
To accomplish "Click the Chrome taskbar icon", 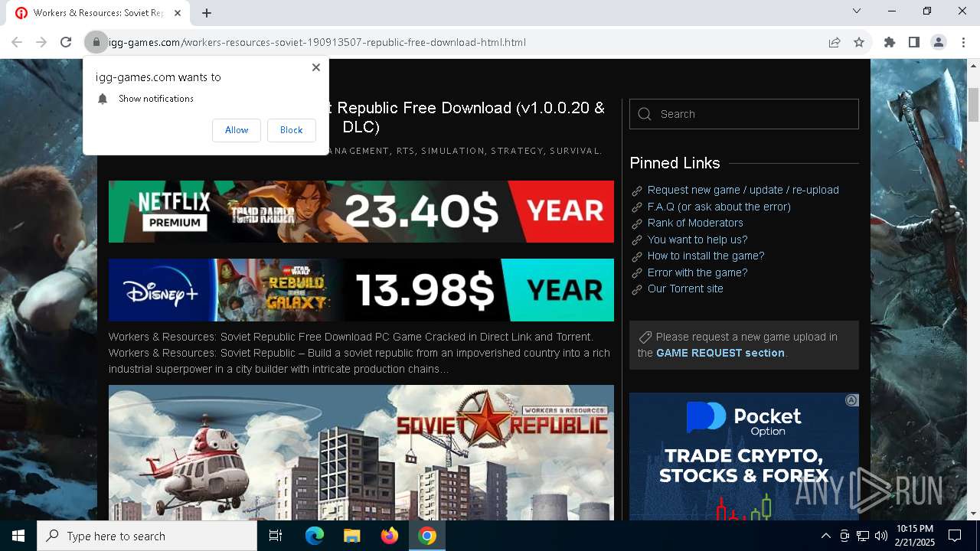I will click(x=427, y=536).
